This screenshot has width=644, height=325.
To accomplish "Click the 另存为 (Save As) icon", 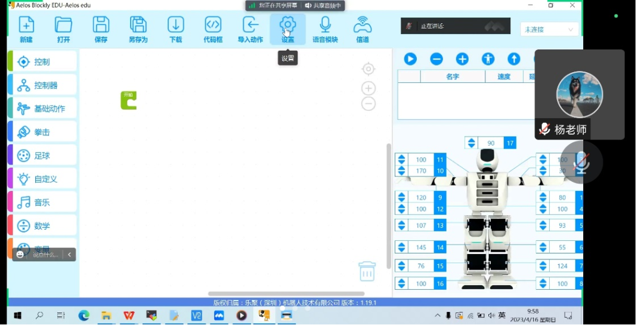I will [138, 29].
